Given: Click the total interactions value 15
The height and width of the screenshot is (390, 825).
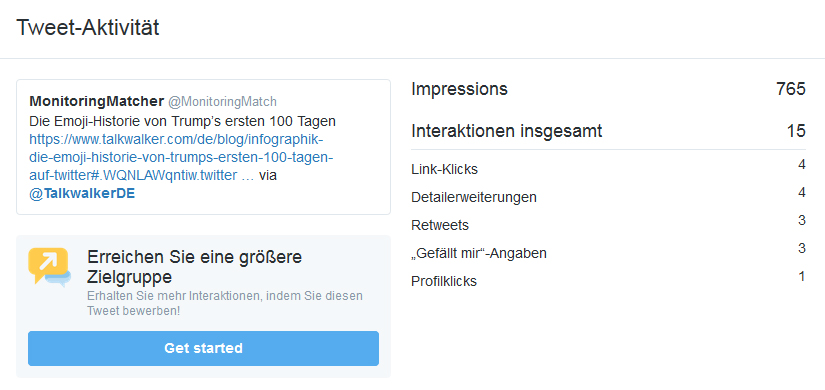Looking at the screenshot, I should (797, 131).
